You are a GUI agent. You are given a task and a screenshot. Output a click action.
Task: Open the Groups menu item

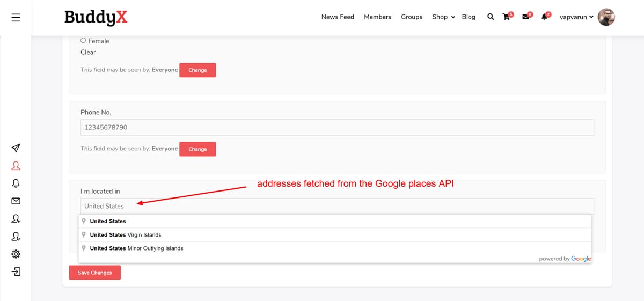coord(412,17)
